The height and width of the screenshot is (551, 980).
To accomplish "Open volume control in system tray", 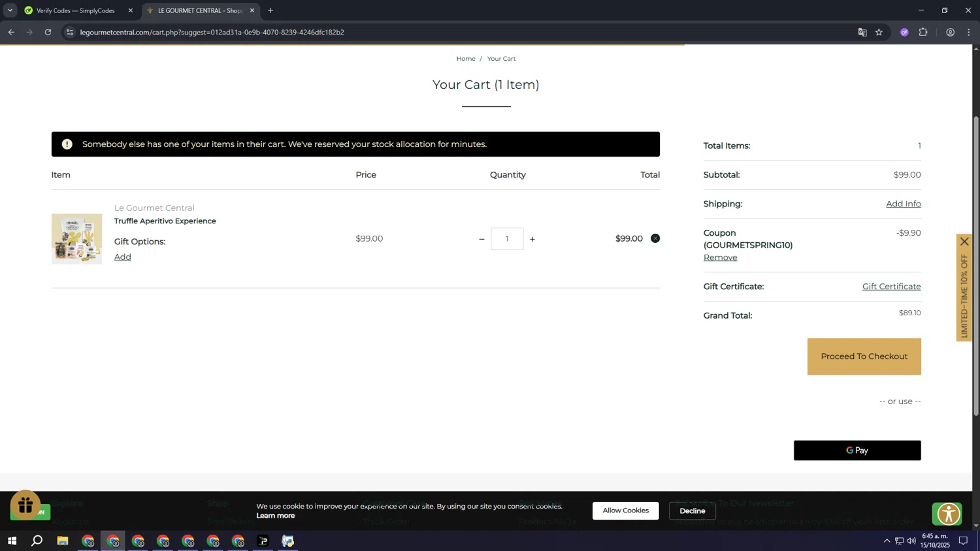I will [x=911, y=541].
